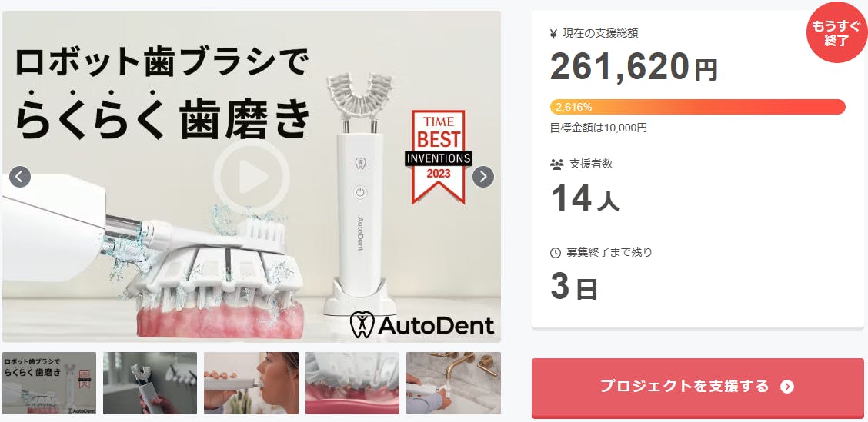Select the thumbnail of hand holding toothbrush

point(150,384)
